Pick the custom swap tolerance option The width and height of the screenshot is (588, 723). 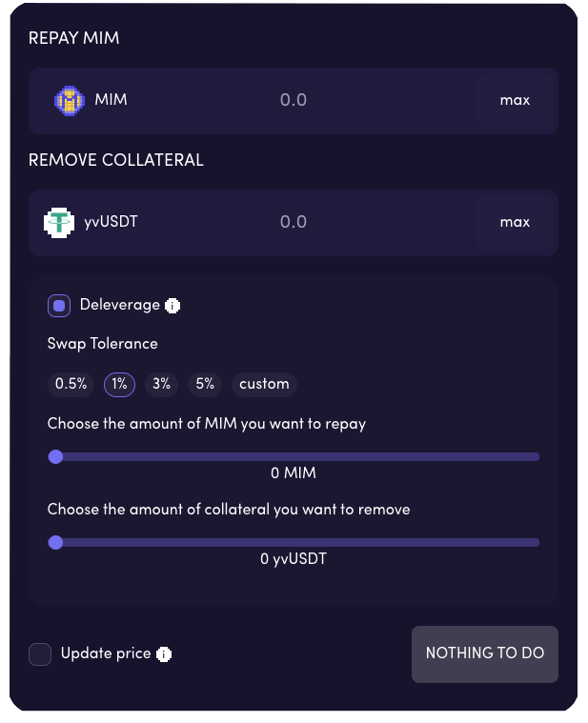pos(264,384)
